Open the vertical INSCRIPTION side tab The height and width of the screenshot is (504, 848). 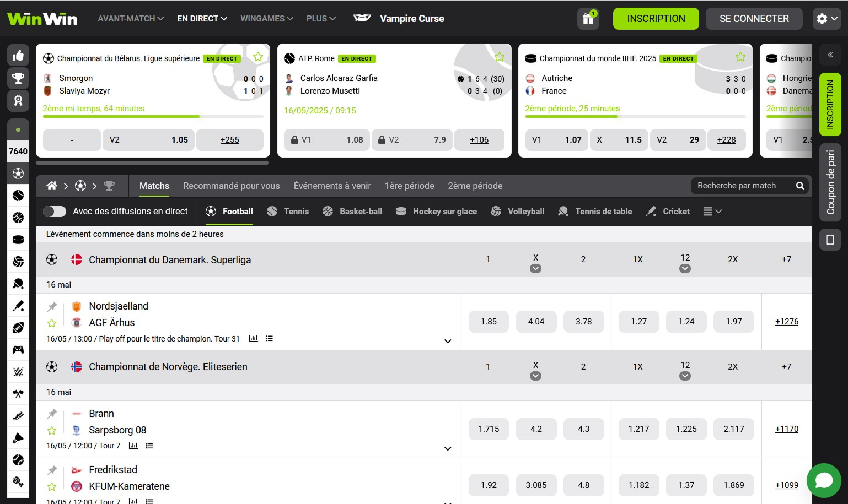pyautogui.click(x=830, y=104)
